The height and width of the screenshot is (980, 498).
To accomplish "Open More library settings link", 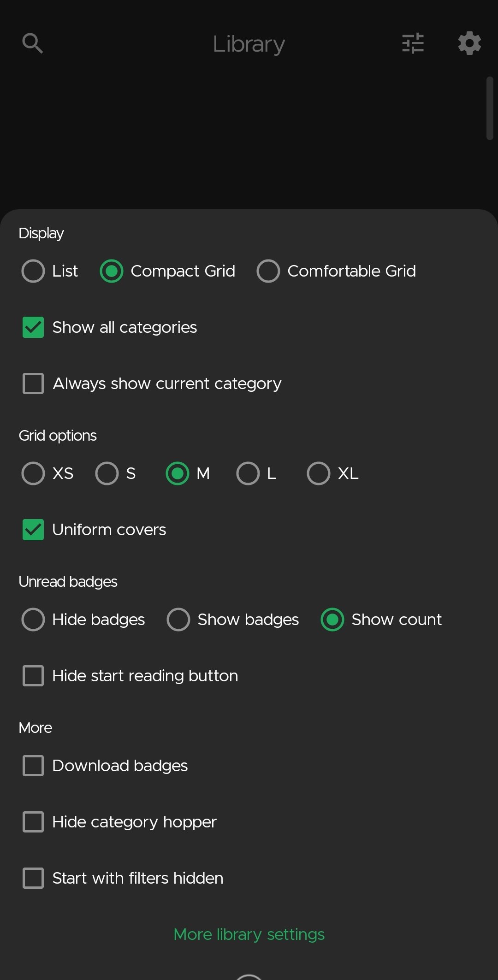I will coord(249,934).
